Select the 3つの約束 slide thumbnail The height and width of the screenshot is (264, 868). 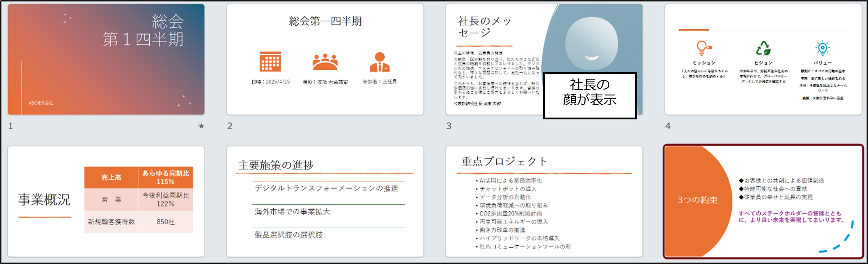(x=763, y=202)
